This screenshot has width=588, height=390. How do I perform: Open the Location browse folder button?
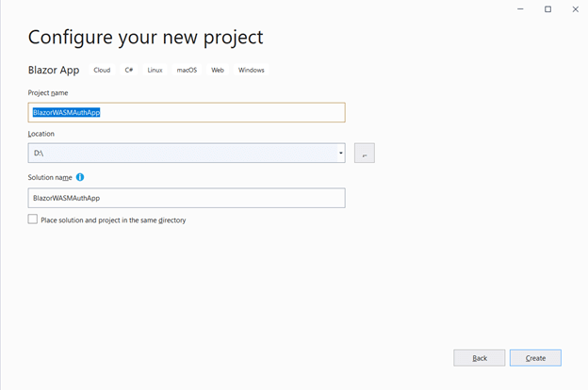tap(364, 154)
